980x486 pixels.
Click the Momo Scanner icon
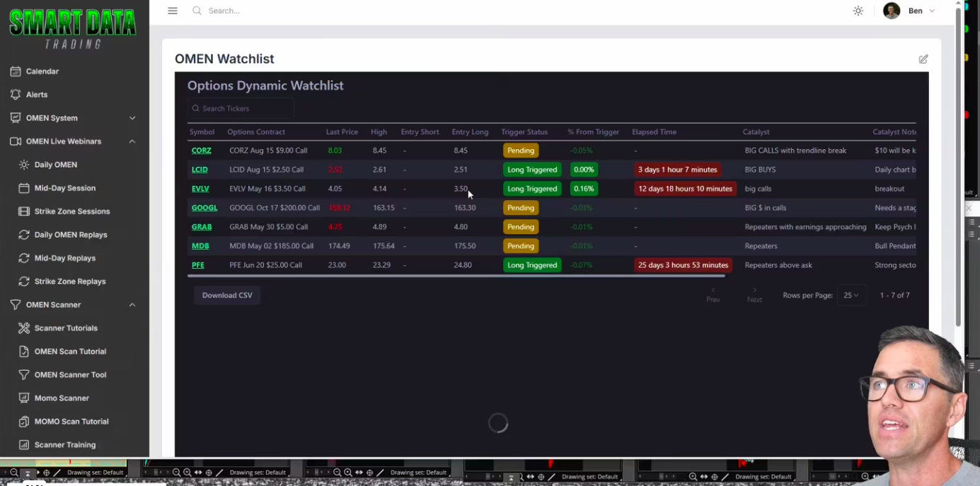(x=24, y=398)
